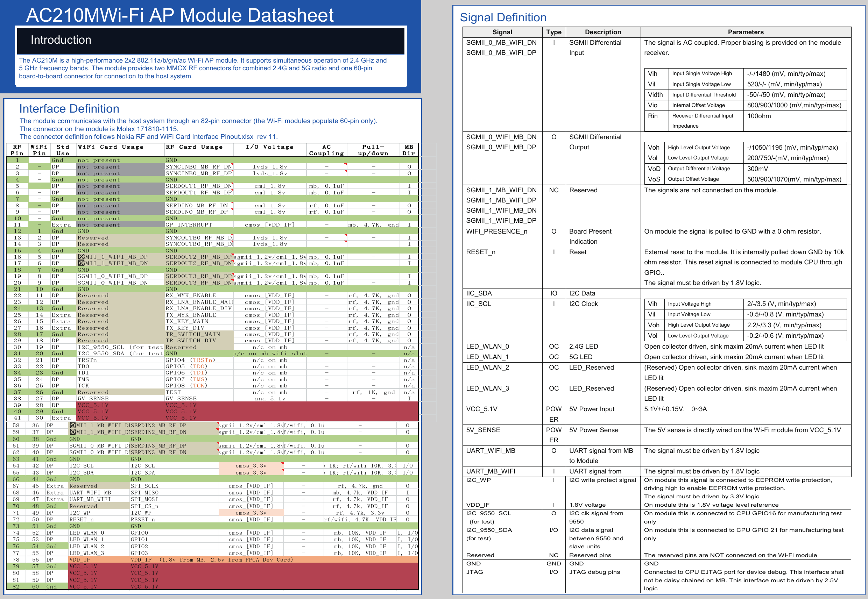Select "n/c on mb wifi slot" cell
This screenshot has height=599, width=868.
pos(269,354)
